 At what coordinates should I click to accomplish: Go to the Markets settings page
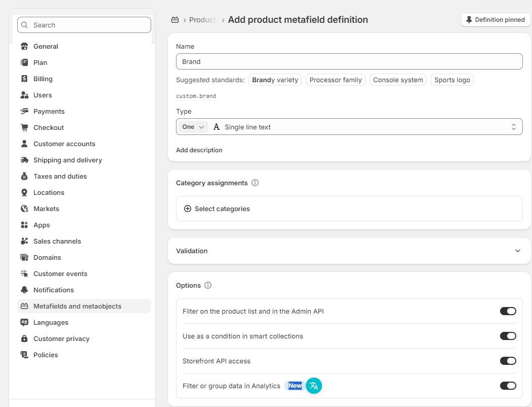click(x=46, y=209)
